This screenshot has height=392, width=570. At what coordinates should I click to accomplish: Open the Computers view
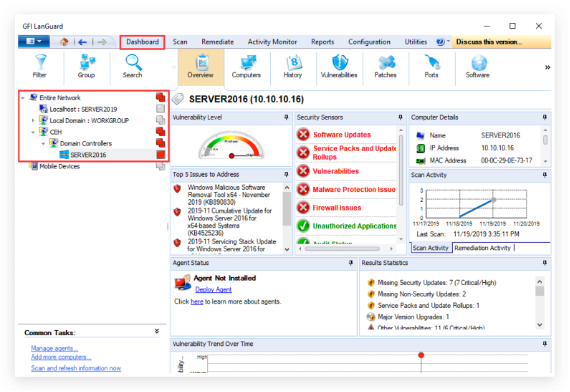tap(246, 66)
